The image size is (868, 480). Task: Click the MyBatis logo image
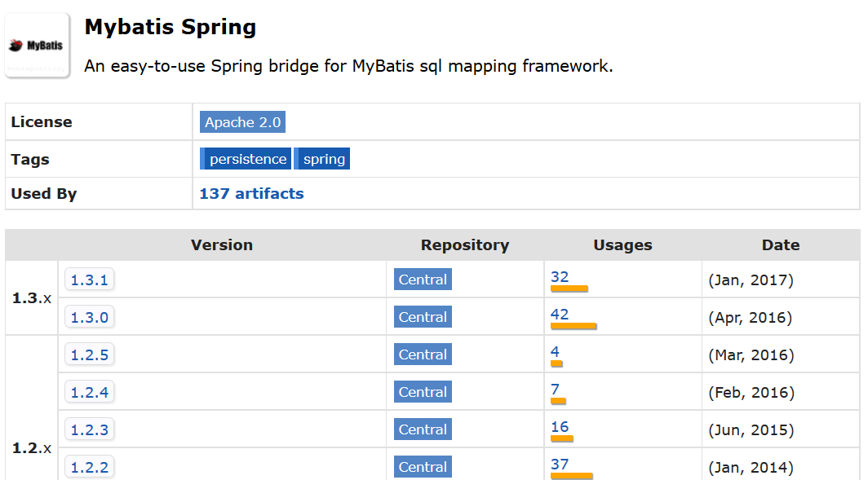coord(37,45)
